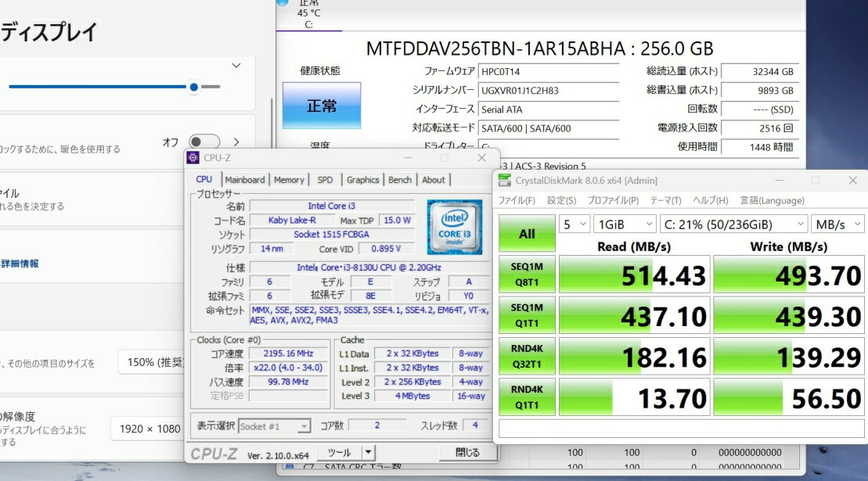Screen dimensions: 868x481
Task: Click the 514.43 read result value
Action: point(635,275)
